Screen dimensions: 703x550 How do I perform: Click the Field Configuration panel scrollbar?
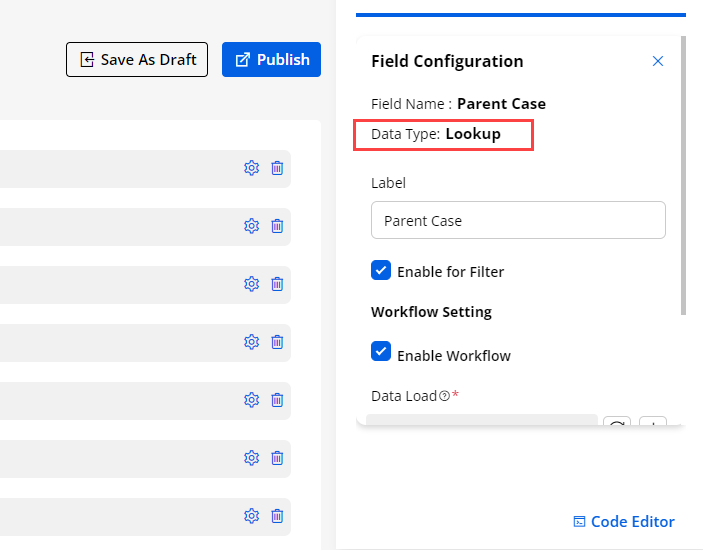pos(683,180)
